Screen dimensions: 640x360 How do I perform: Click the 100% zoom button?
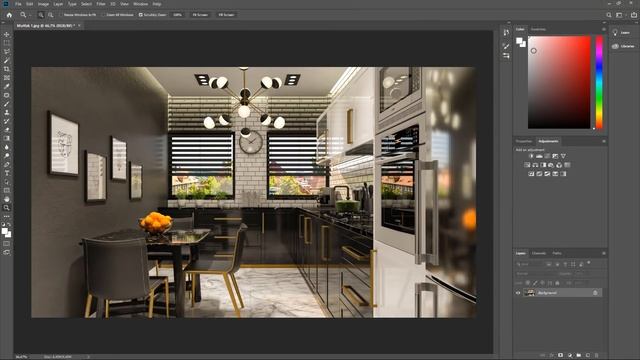(177, 15)
